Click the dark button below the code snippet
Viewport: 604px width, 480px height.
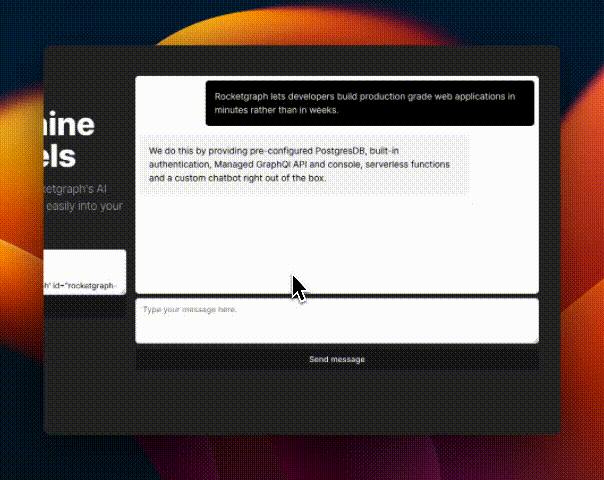(85, 307)
